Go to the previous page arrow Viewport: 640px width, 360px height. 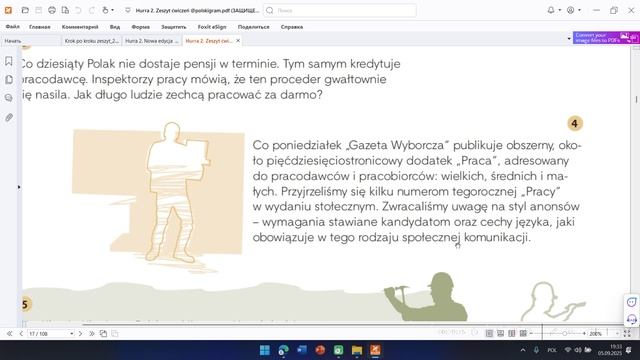pos(21,334)
